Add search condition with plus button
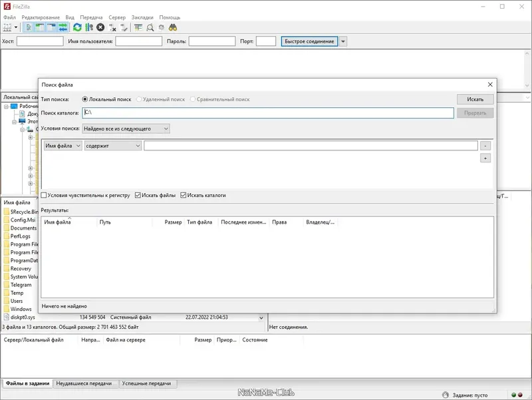The height and width of the screenshot is (400, 532). (485, 158)
